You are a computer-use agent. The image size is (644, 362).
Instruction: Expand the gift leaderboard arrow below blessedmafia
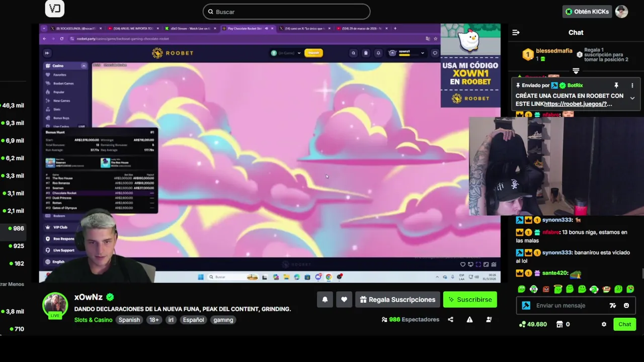[576, 71]
